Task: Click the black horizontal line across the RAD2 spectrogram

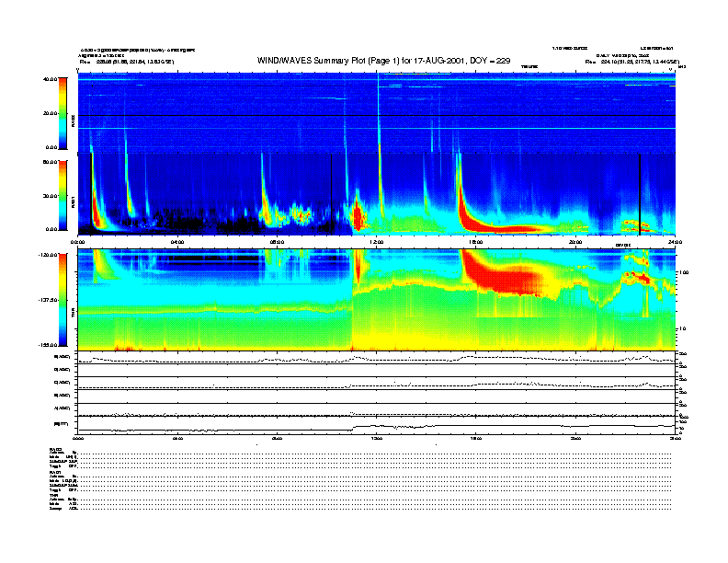Action: [x=377, y=115]
